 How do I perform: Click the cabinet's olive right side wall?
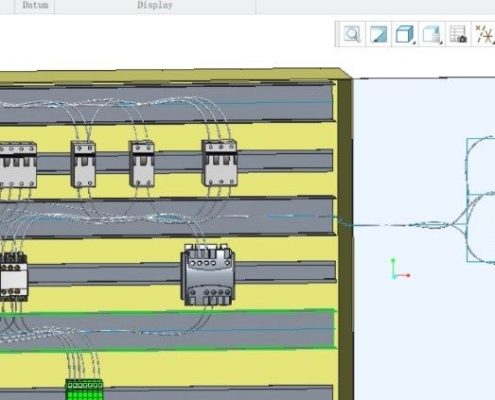(x=345, y=233)
